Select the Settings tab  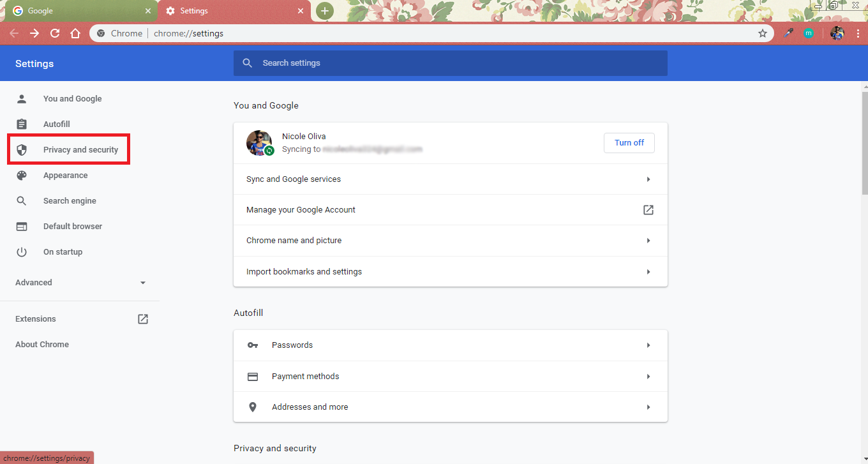click(x=234, y=11)
